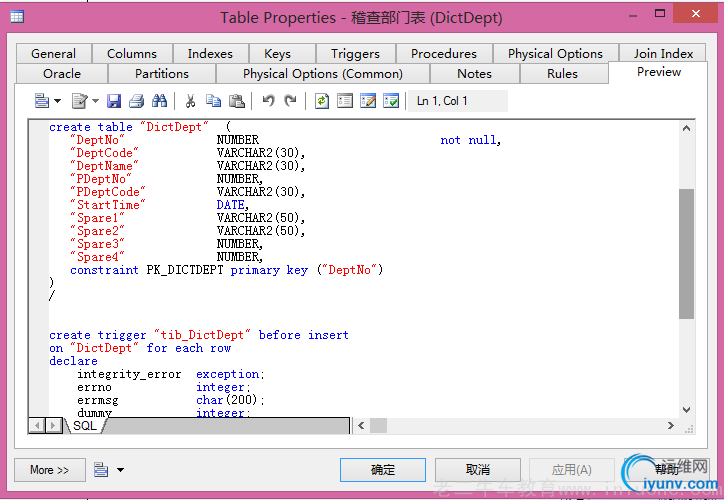Image resolution: width=724 pixels, height=500 pixels.
Task: Select the Triggers tab
Action: coord(355,54)
